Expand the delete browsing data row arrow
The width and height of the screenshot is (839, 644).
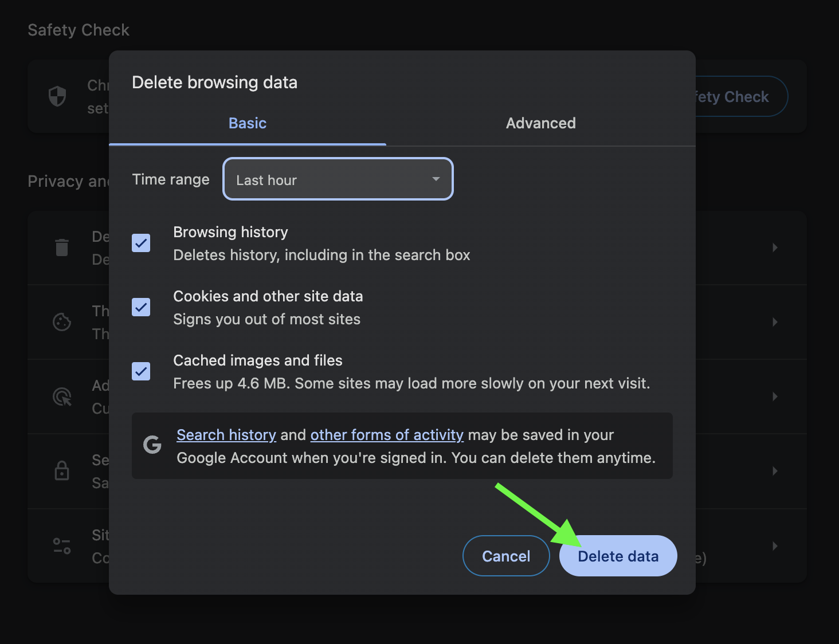[x=775, y=248]
